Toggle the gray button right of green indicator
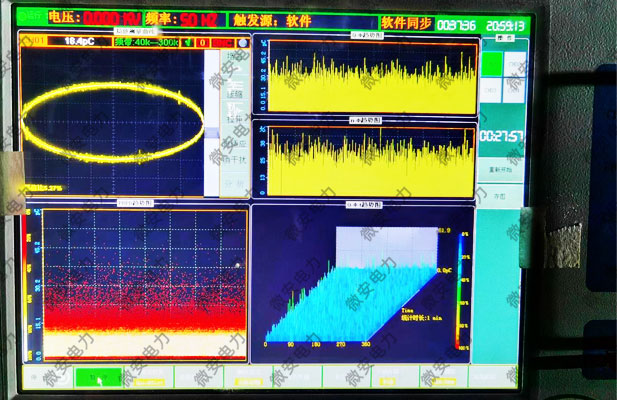The width and height of the screenshot is (617, 400). tap(514, 65)
